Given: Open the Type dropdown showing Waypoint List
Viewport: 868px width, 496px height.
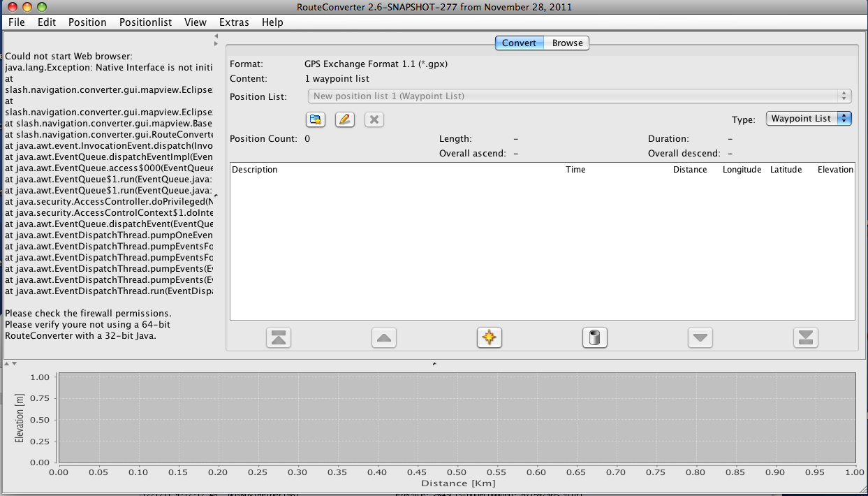Looking at the screenshot, I should tap(809, 118).
